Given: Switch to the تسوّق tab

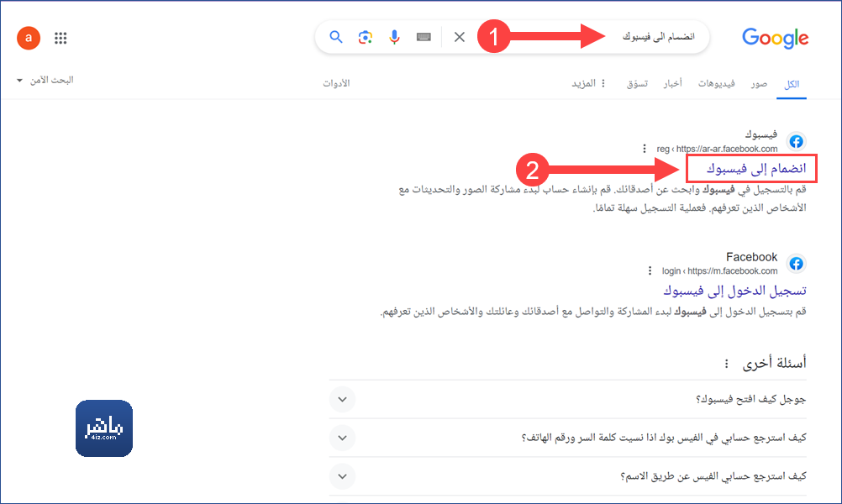Looking at the screenshot, I should 637,84.
